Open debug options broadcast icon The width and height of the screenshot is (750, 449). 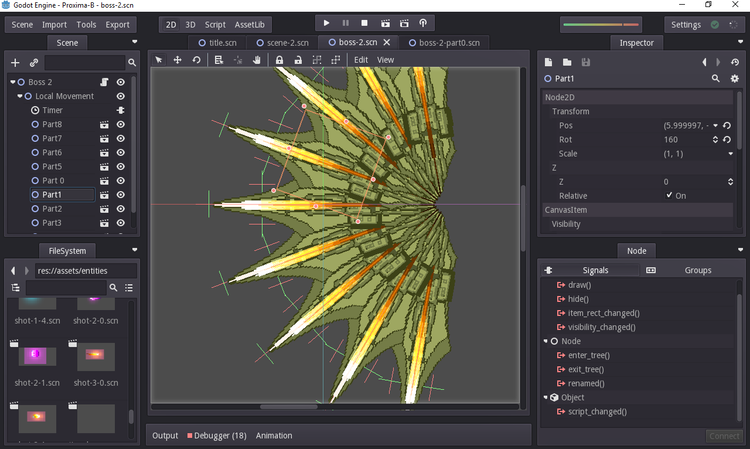coord(423,23)
